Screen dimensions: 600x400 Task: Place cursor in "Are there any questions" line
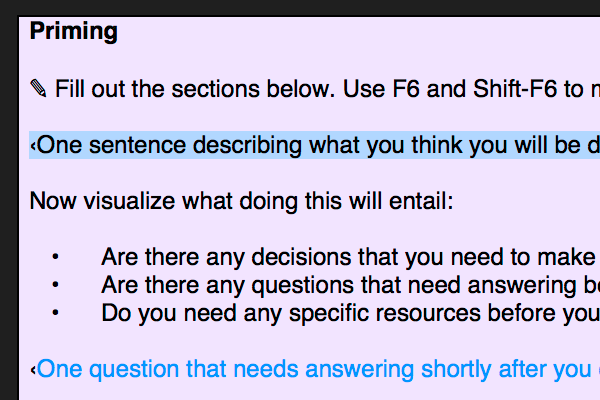(x=350, y=285)
